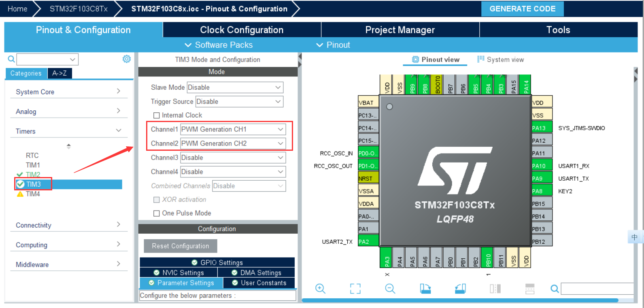
Task: Click the vertical split view icon
Action: [495, 289]
